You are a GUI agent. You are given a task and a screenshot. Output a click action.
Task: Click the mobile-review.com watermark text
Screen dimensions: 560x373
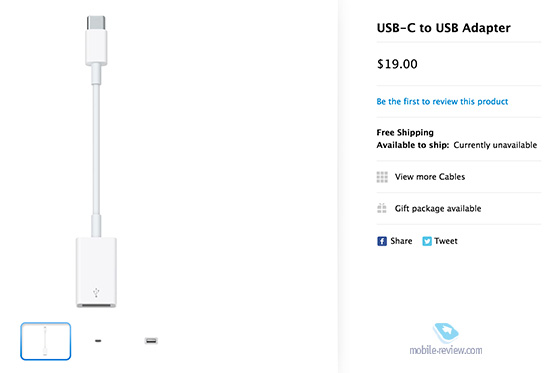[446, 350]
